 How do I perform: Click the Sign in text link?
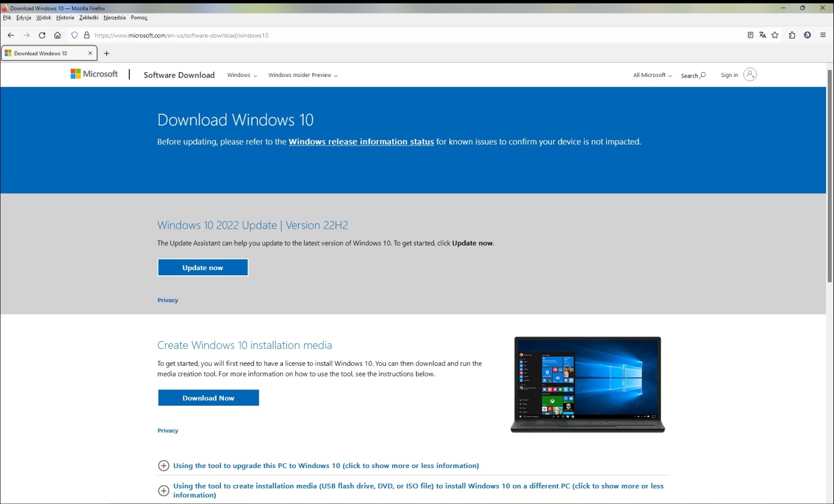(x=729, y=75)
